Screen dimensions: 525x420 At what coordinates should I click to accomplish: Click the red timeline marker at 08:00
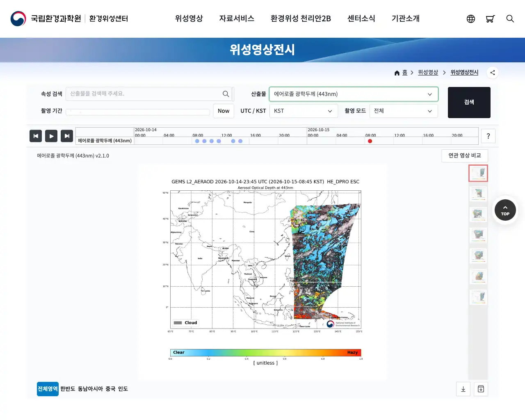(370, 141)
